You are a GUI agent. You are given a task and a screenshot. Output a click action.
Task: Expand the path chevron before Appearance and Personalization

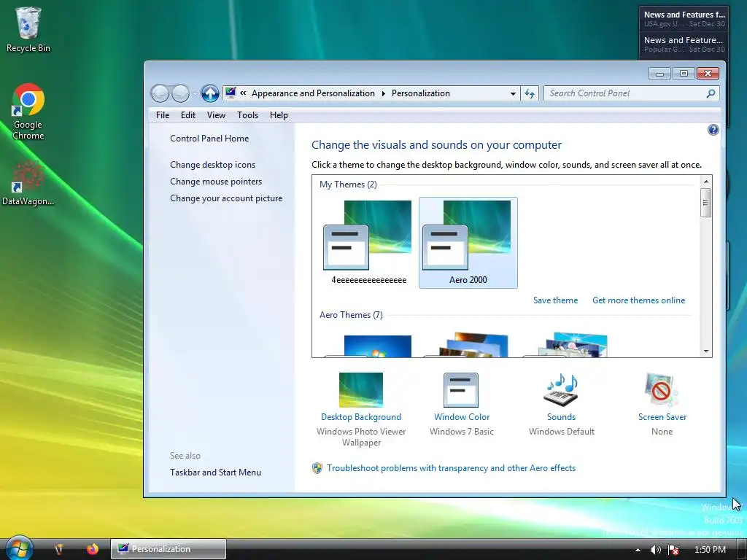[x=243, y=93]
